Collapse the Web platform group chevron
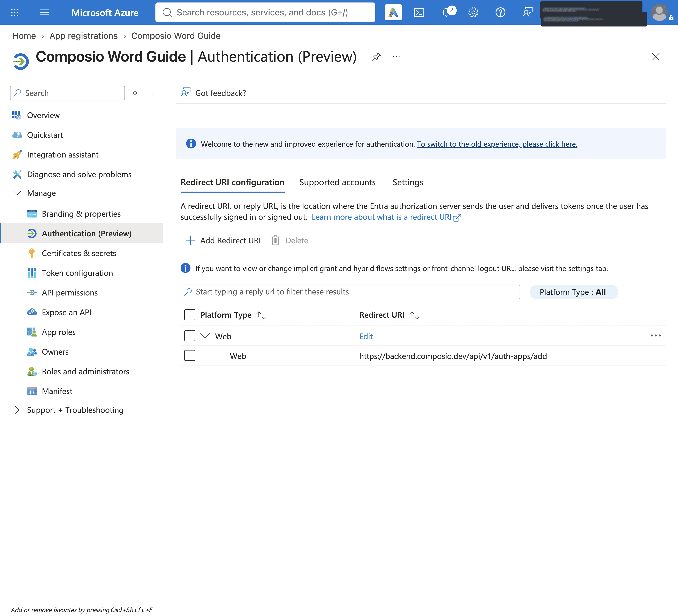 click(x=205, y=336)
